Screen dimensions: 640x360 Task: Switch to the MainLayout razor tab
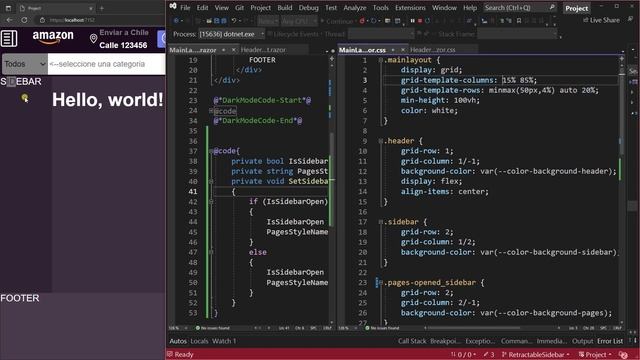(x=193, y=50)
